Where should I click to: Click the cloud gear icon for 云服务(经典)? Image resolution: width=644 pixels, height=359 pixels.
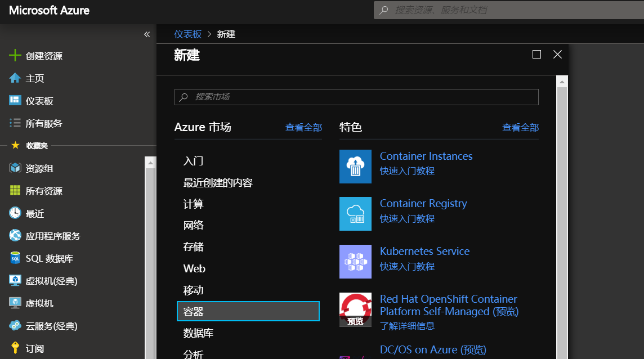pos(15,326)
